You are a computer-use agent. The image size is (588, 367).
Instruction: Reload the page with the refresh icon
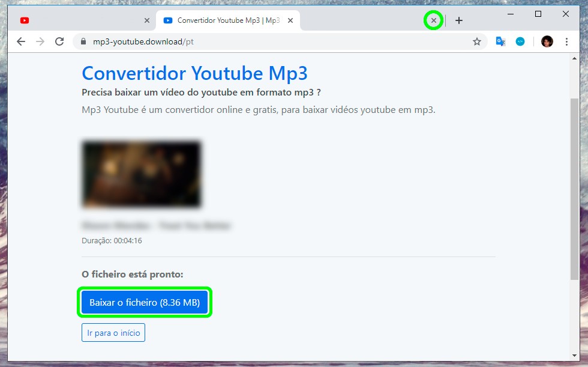pos(59,41)
